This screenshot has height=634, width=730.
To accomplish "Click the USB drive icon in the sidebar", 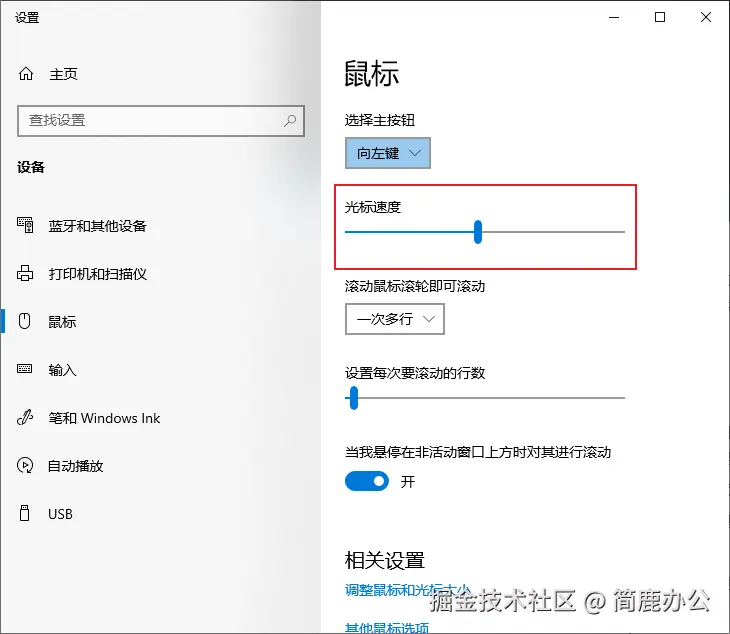I will tap(25, 513).
